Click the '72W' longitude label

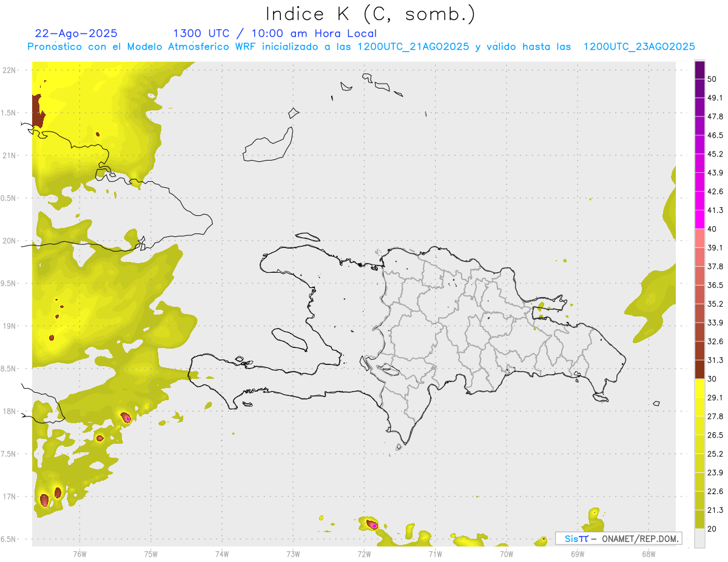pos(364,554)
